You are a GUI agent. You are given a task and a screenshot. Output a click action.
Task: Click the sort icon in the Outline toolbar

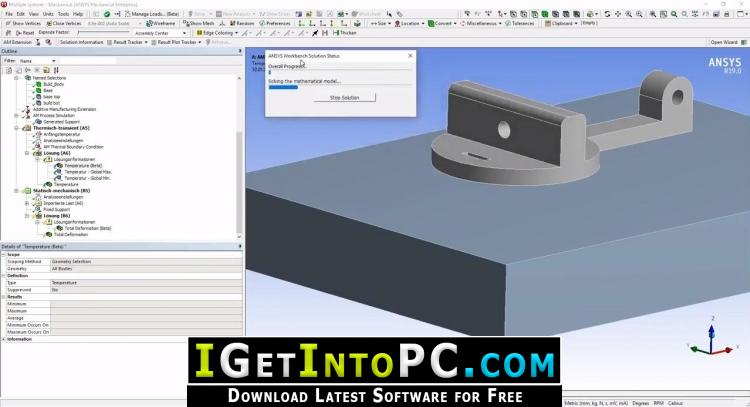click(x=56, y=70)
